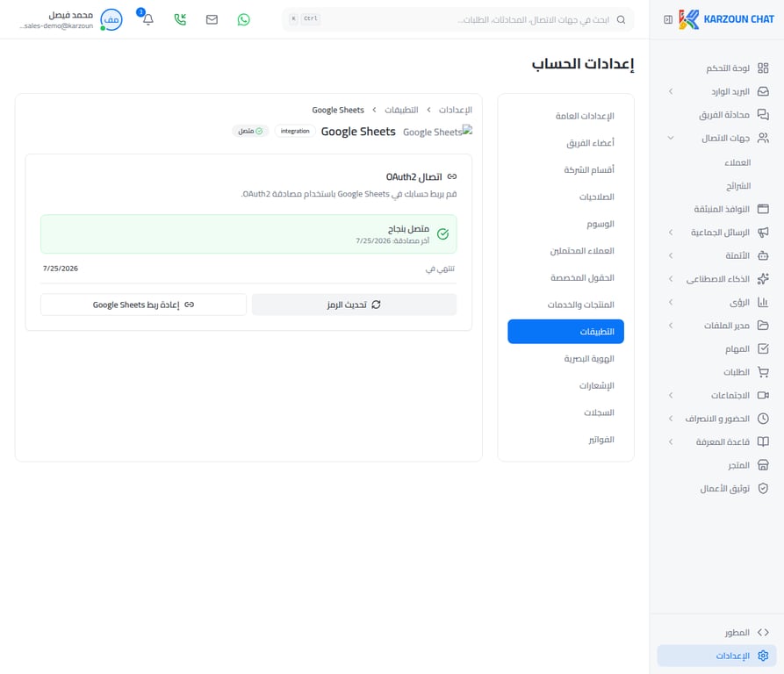Click the integration tag badge
The image size is (784, 674).
tap(295, 131)
